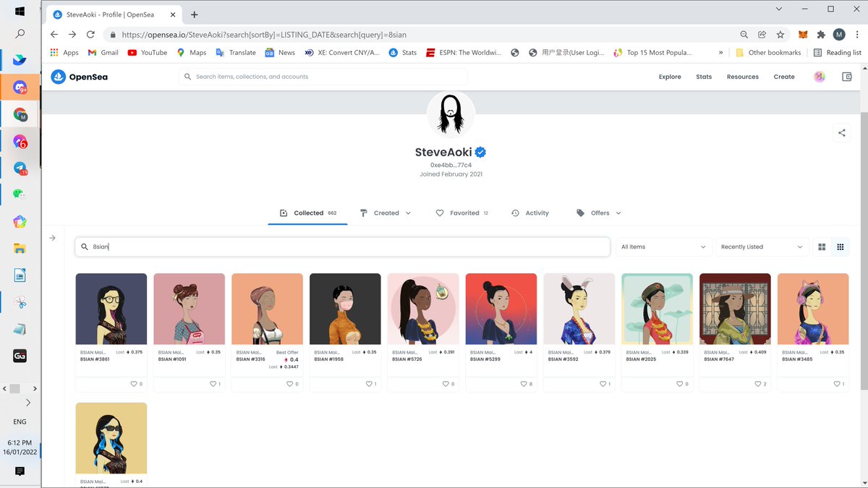The width and height of the screenshot is (868, 488).
Task: Open File Explorer from the taskbar
Action: click(20, 249)
